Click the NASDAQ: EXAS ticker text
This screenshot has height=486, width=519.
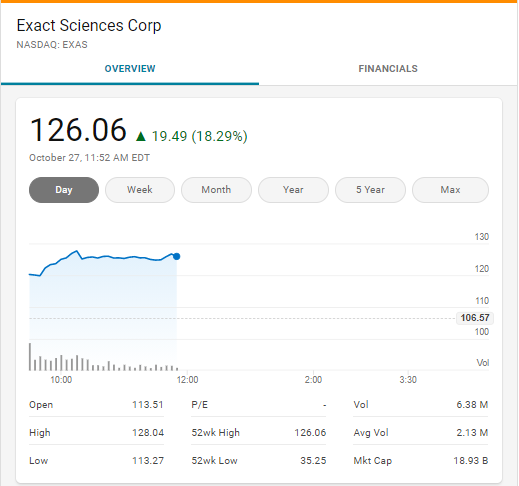pos(52,45)
